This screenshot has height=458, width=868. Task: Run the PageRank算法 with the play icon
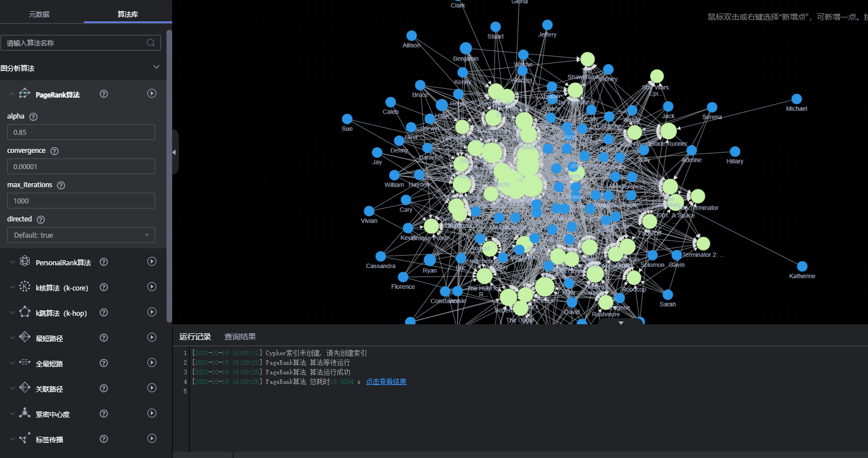[x=151, y=93]
